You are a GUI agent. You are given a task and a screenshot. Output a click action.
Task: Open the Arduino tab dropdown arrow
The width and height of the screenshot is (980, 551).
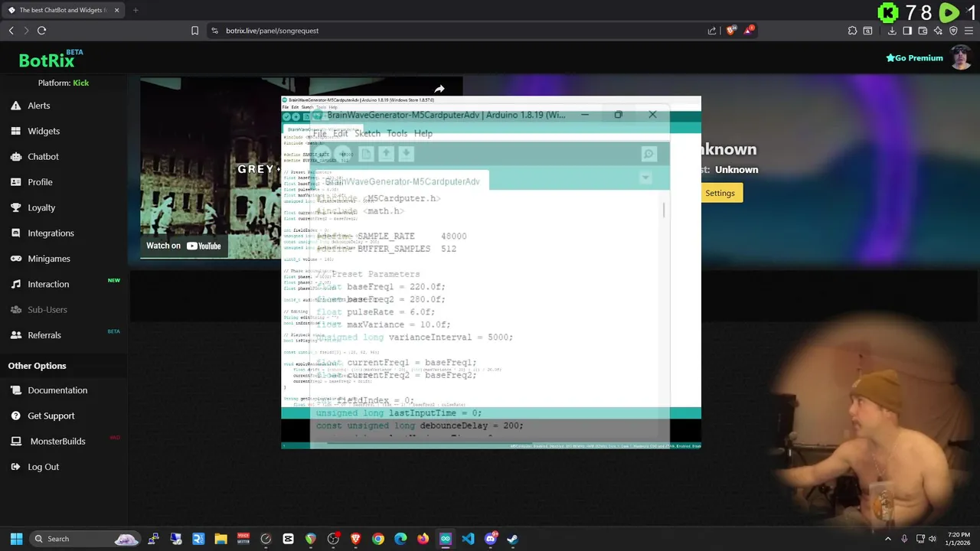pyautogui.click(x=645, y=178)
